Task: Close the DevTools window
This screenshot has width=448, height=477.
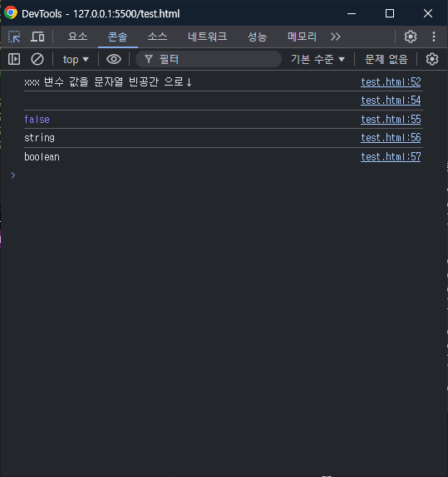Action: point(428,13)
